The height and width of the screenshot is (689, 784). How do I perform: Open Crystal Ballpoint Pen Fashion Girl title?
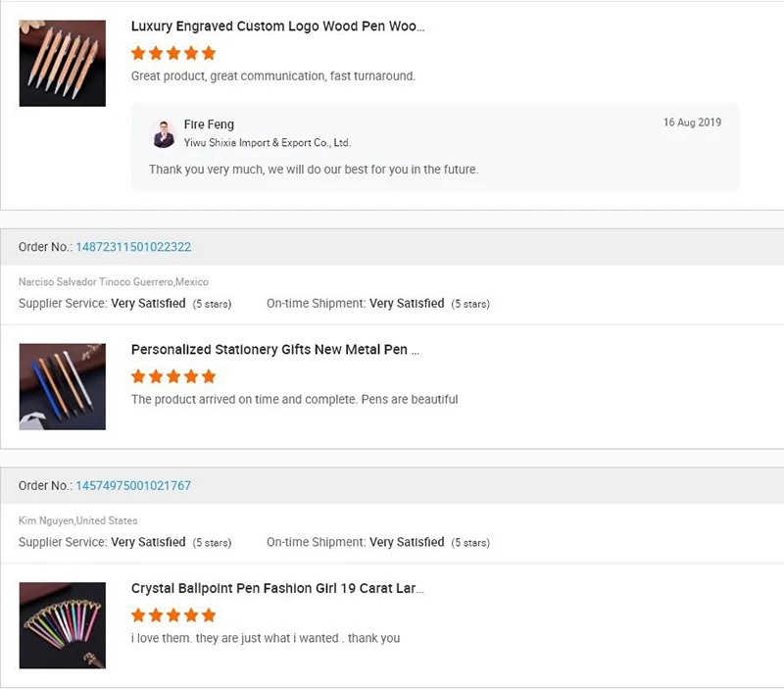[x=277, y=589]
